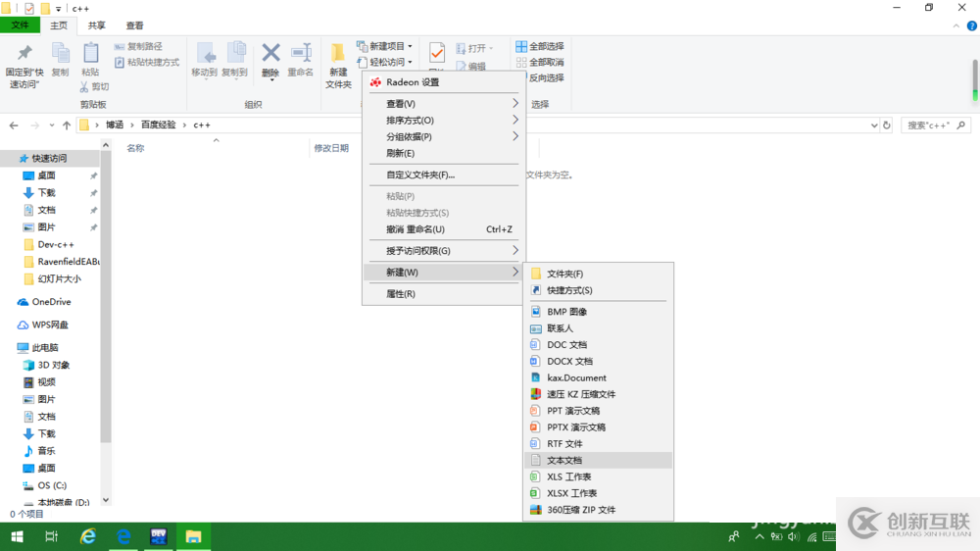Select 下载 under quick access
The height and width of the screenshot is (551, 980).
pyautogui.click(x=46, y=192)
